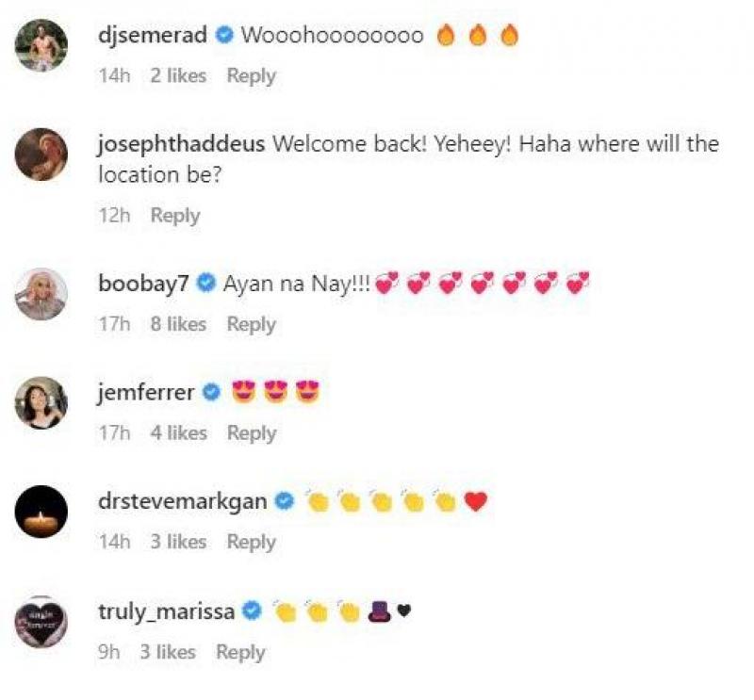Open drstevemarkgan's candle avatar
Viewport: 754px width, 700px height.
(41, 512)
